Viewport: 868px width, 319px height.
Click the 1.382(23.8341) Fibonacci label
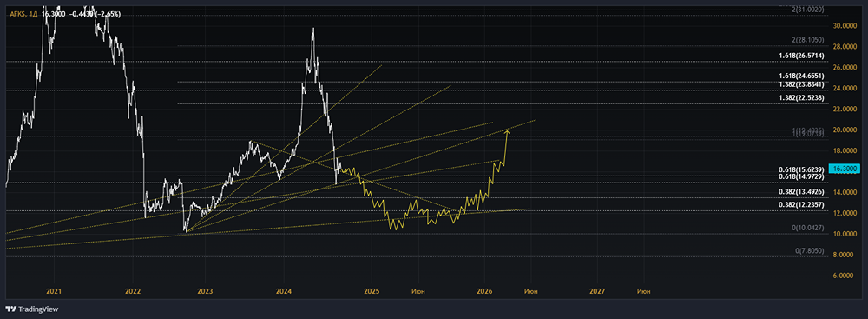tap(801, 84)
